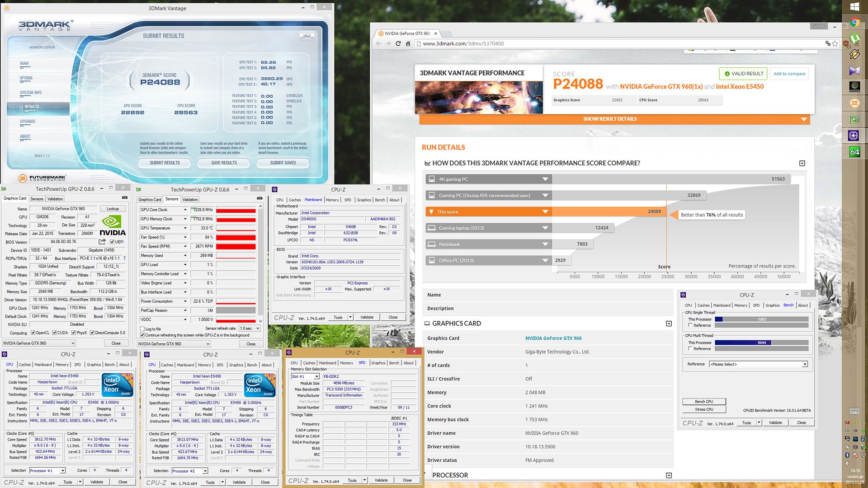Viewport: 868px width, 488px height.
Task: Open Google Chrome from the taskbar
Action: click(854, 22)
